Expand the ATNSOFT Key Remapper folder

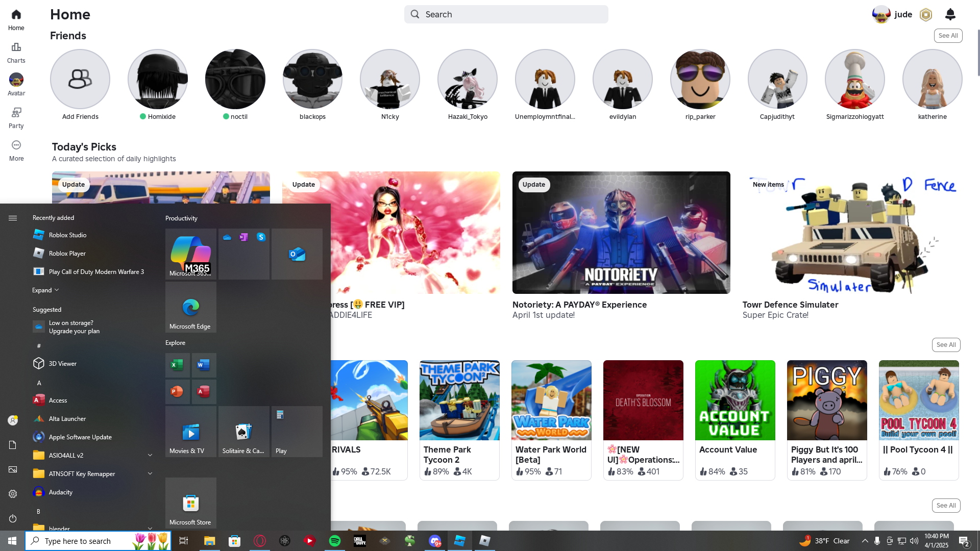coord(150,473)
